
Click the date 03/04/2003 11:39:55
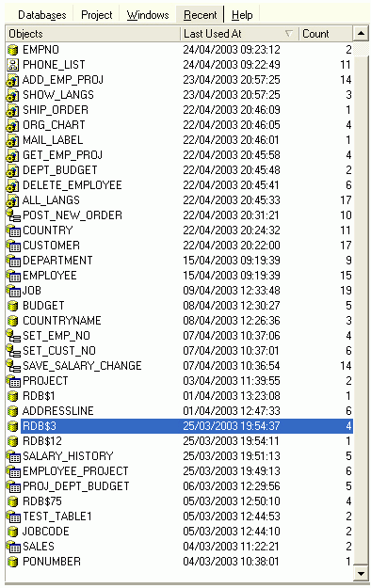pyautogui.click(x=232, y=381)
